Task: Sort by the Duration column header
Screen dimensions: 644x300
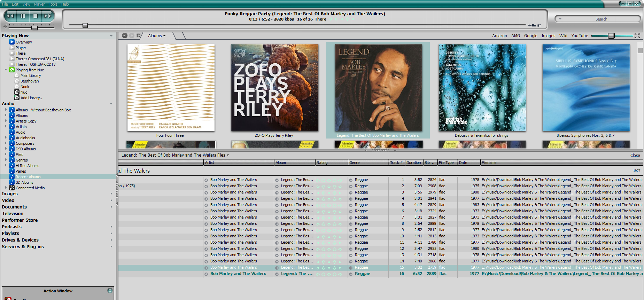Action: tap(414, 163)
